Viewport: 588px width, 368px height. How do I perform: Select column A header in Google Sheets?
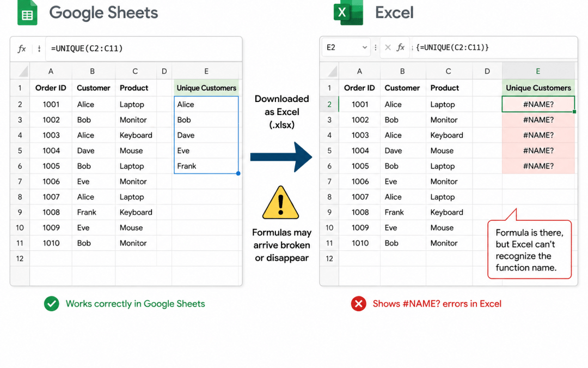51,71
